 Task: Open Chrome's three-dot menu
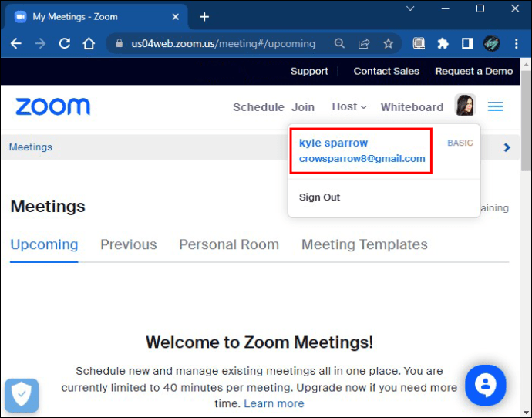click(x=516, y=43)
